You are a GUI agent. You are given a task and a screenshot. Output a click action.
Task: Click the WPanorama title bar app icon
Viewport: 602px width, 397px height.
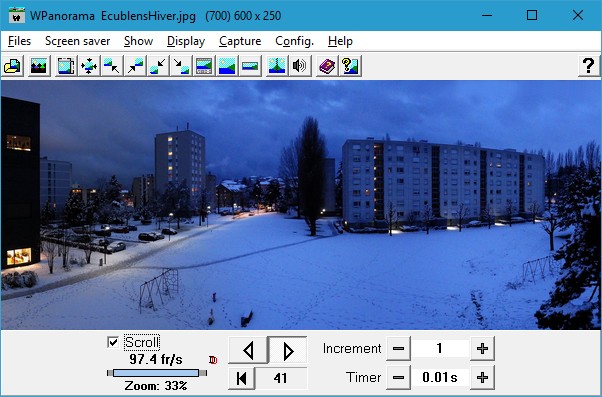pos(17,15)
